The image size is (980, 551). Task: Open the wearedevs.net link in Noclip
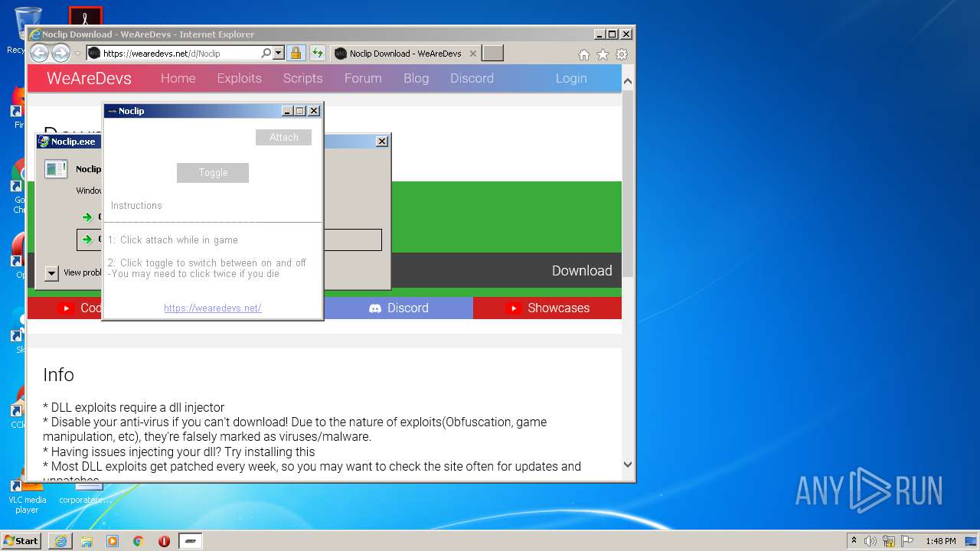click(x=213, y=308)
